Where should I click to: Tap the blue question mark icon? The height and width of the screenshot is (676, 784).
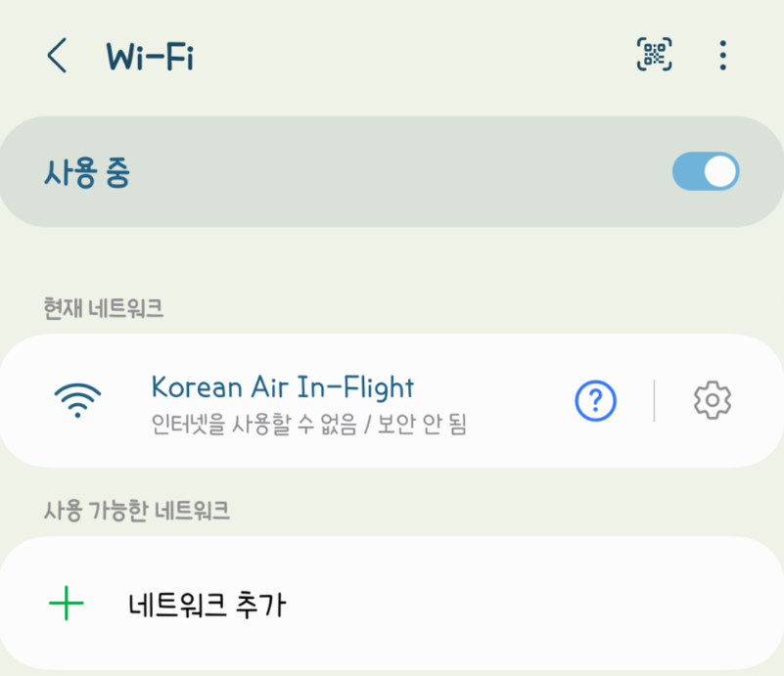593,401
